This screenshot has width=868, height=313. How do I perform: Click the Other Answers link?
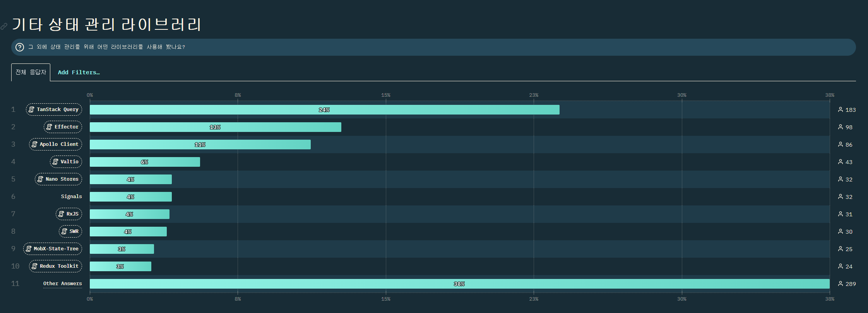pyautogui.click(x=63, y=284)
